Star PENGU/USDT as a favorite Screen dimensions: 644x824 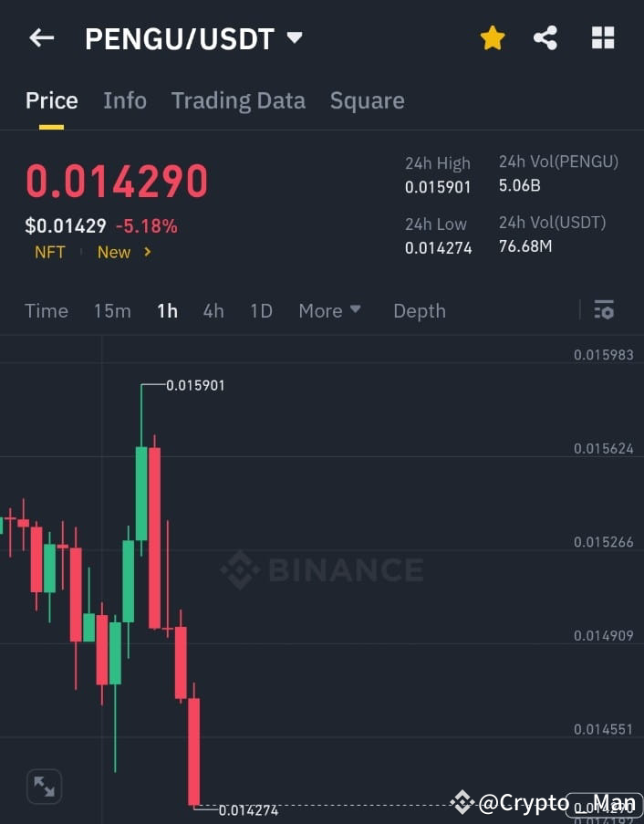pos(493,37)
